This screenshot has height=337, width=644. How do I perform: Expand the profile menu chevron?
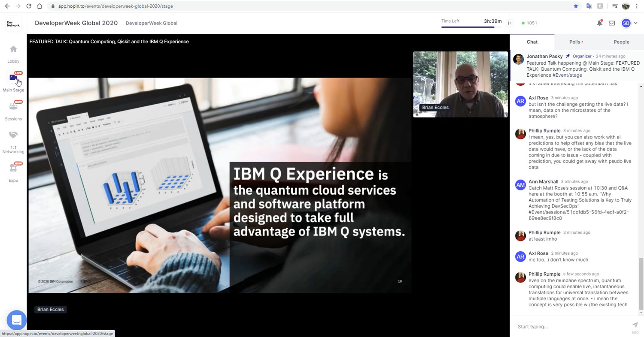[635, 23]
